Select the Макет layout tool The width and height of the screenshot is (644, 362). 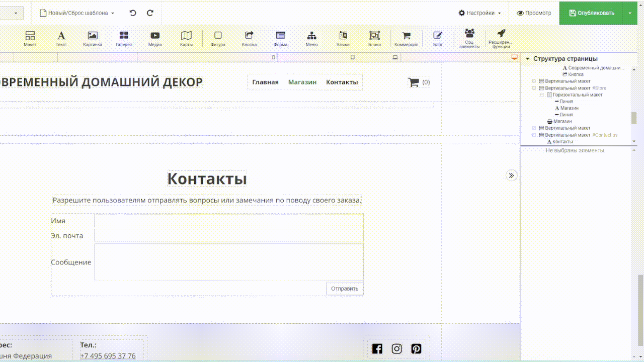click(x=30, y=38)
